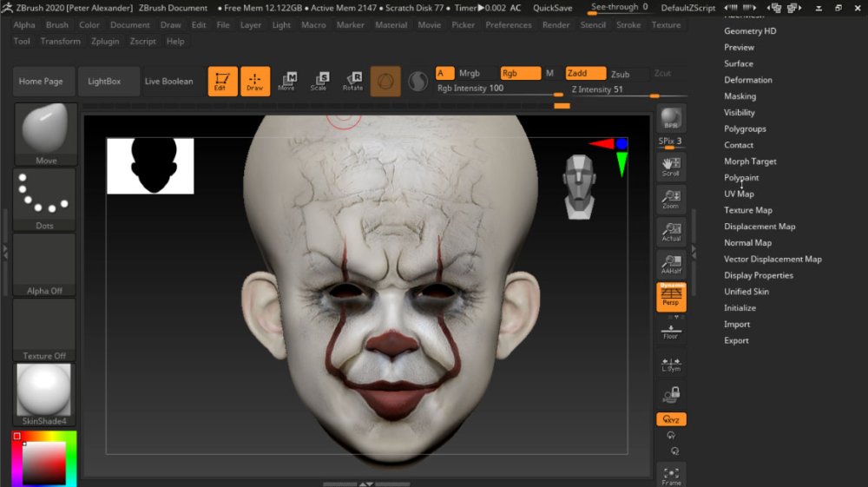Expand the Polypaint subpalette
868x487 pixels.
tap(741, 178)
